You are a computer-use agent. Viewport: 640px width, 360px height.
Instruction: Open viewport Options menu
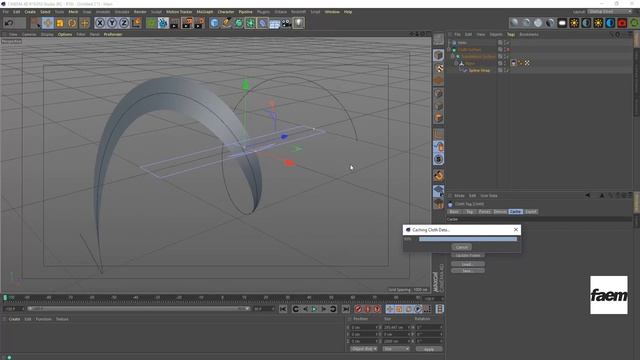point(65,34)
